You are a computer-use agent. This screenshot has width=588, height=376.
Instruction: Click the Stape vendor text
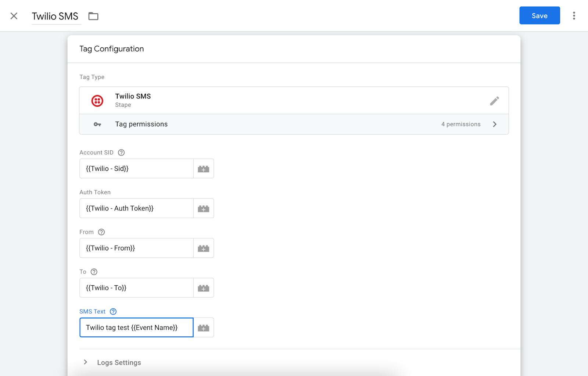tap(123, 105)
